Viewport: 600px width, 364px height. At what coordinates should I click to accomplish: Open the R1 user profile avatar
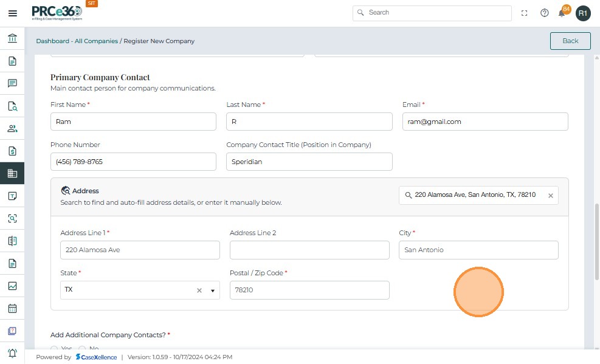tap(583, 13)
